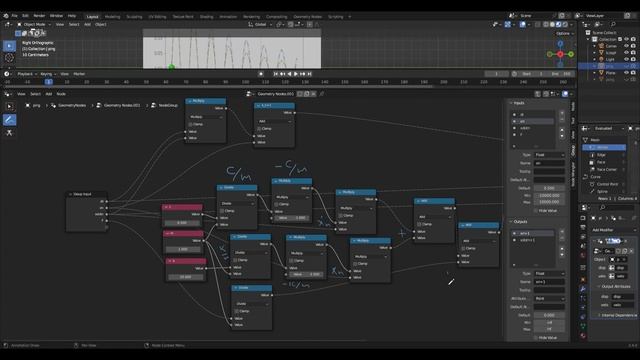Open the Inputs Type Float dropdown
The height and width of the screenshot is (360, 640).
click(549, 155)
